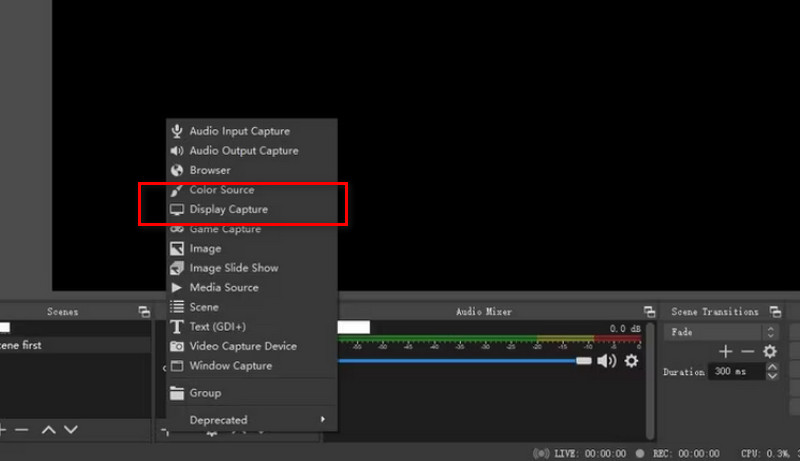Screen dimensions: 800x461
Task: Add a new transition with plus
Action: click(x=726, y=351)
